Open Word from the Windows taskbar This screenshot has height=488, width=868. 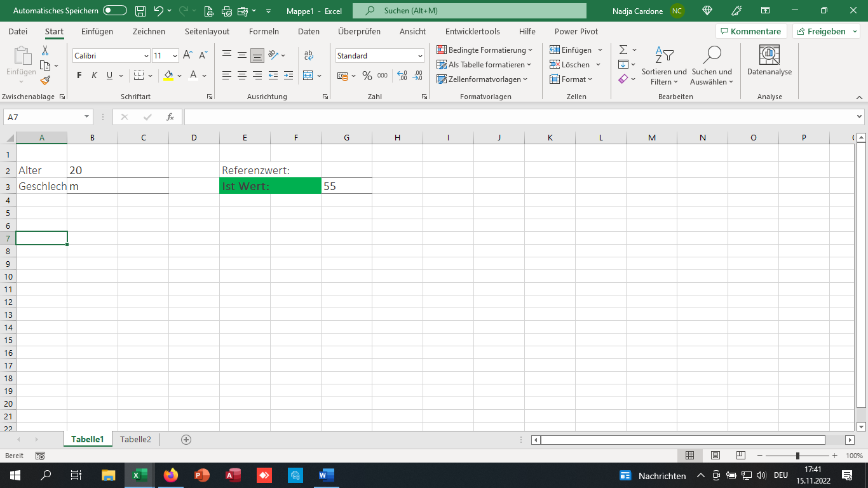click(x=326, y=475)
